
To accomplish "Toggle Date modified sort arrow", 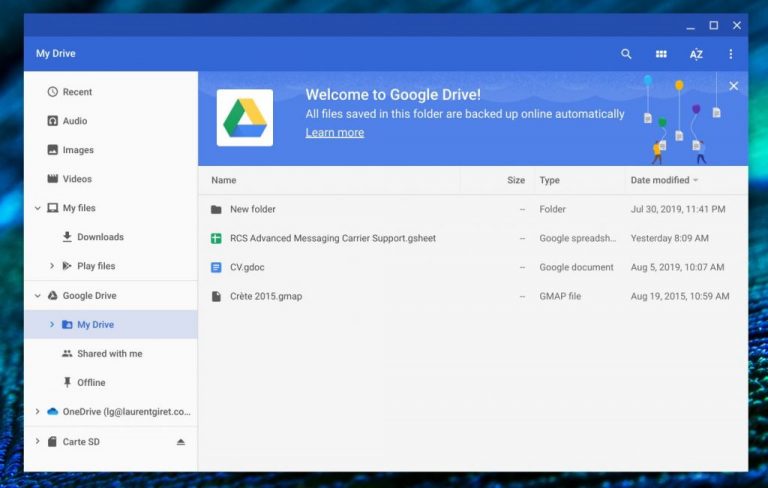I will point(696,180).
